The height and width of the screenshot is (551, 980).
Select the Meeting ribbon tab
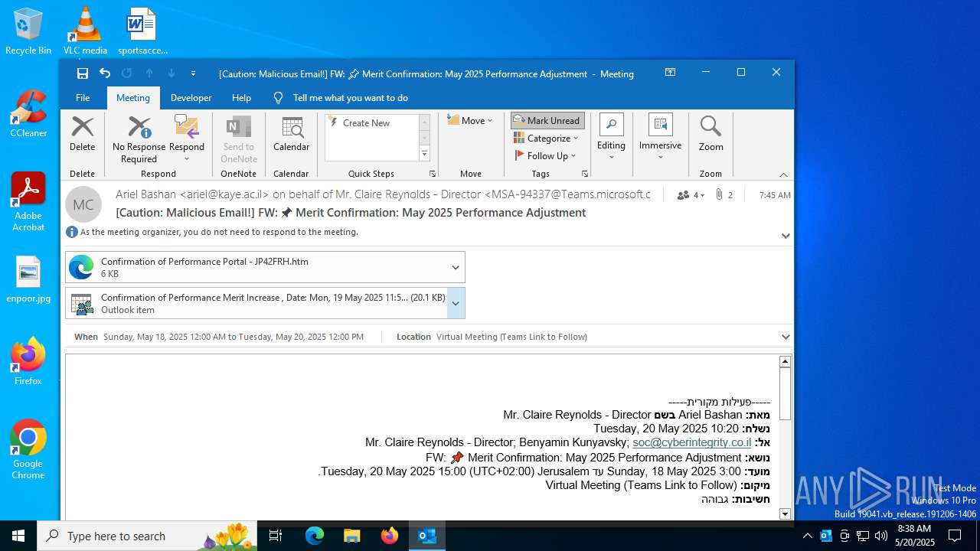tap(133, 98)
